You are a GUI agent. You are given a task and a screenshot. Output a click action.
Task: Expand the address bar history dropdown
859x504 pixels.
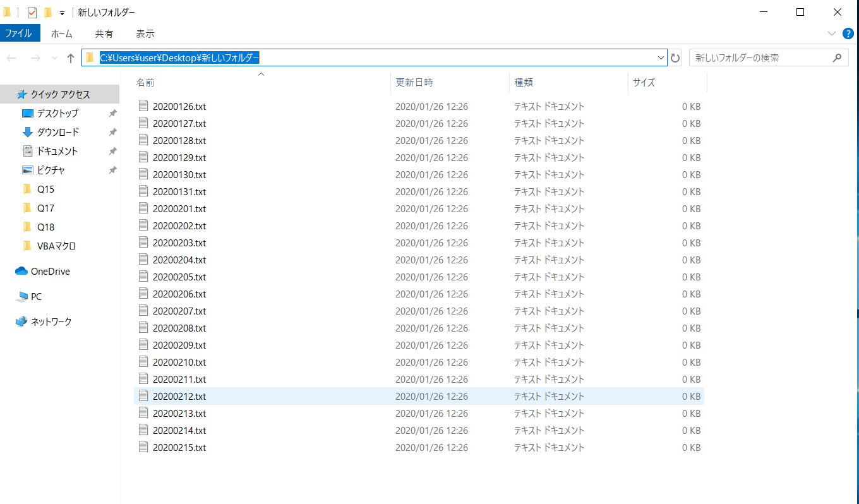tap(661, 57)
